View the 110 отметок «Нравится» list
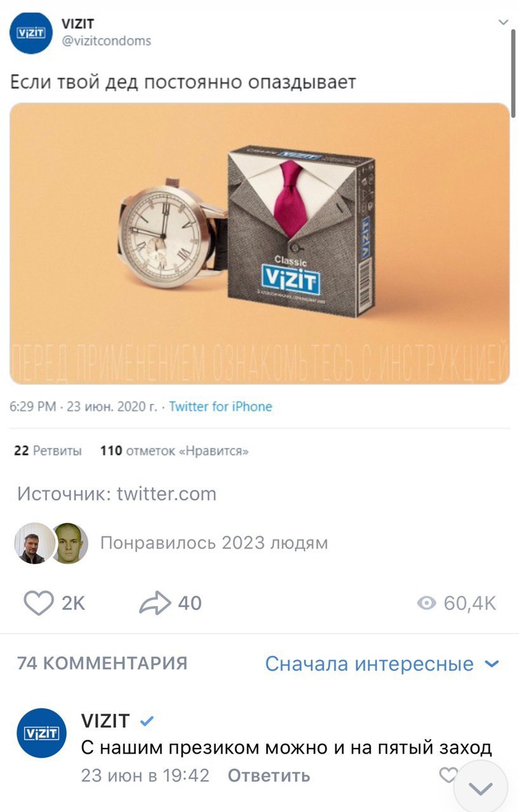The image size is (519, 812). [x=174, y=452]
